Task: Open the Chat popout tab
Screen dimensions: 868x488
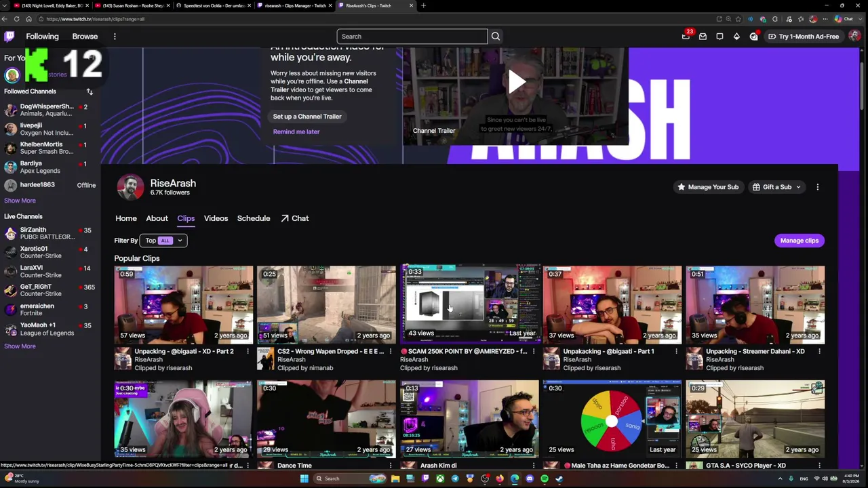Action: click(x=295, y=218)
